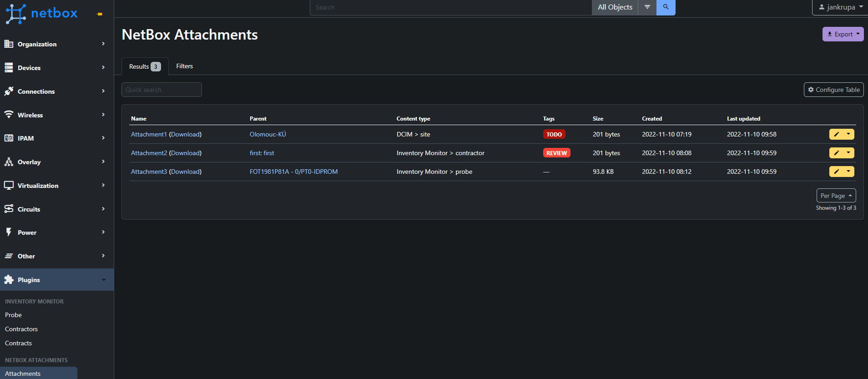Sort by the Content type column header
Viewport: 868px width, 379px height.
pyautogui.click(x=413, y=119)
